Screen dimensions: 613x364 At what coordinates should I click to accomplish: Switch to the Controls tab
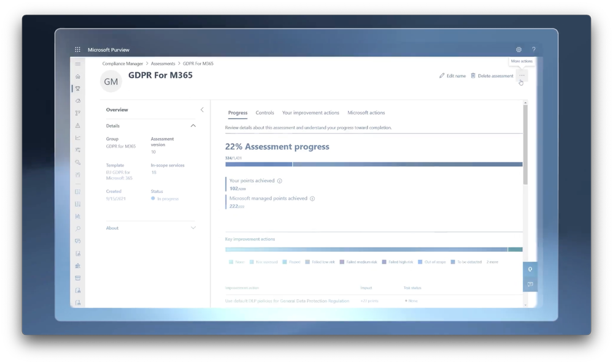point(264,113)
